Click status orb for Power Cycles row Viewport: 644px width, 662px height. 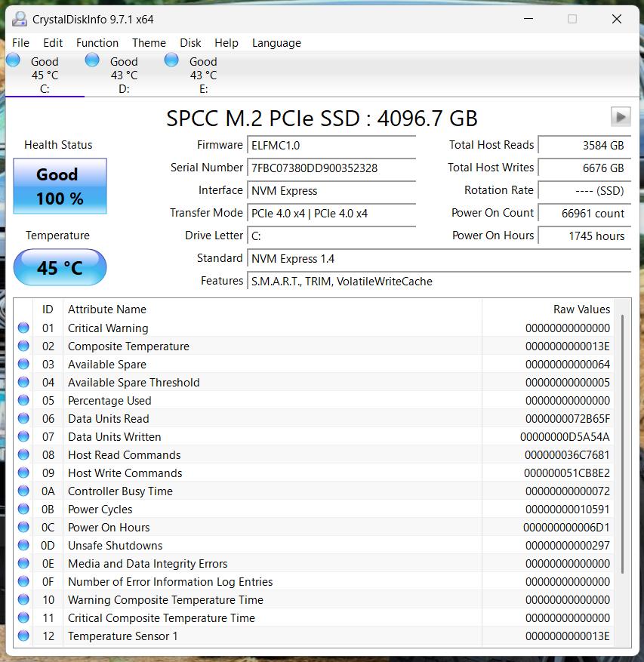pos(23,510)
